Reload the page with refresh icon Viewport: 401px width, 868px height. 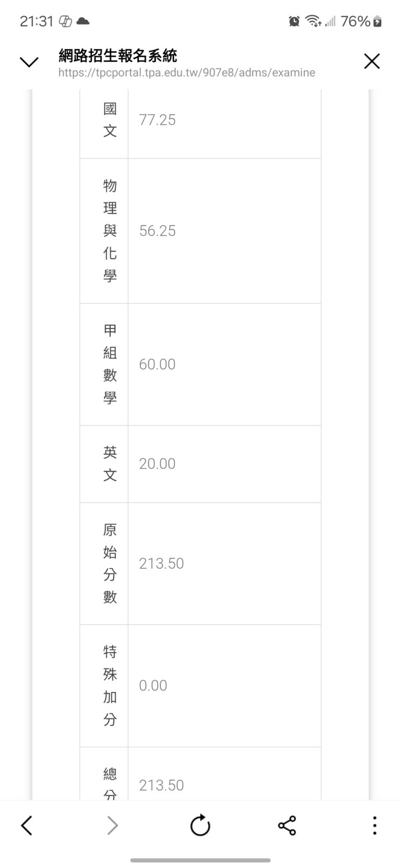[x=200, y=825]
